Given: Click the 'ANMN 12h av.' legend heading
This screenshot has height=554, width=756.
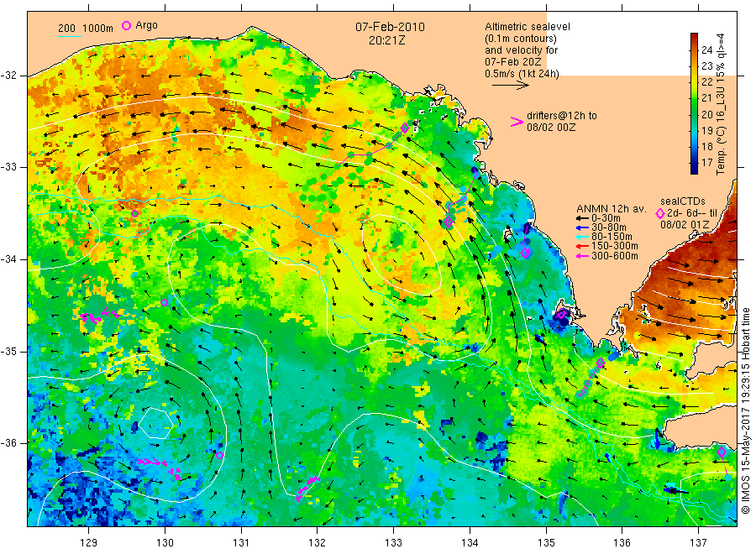Looking at the screenshot, I should [611, 209].
